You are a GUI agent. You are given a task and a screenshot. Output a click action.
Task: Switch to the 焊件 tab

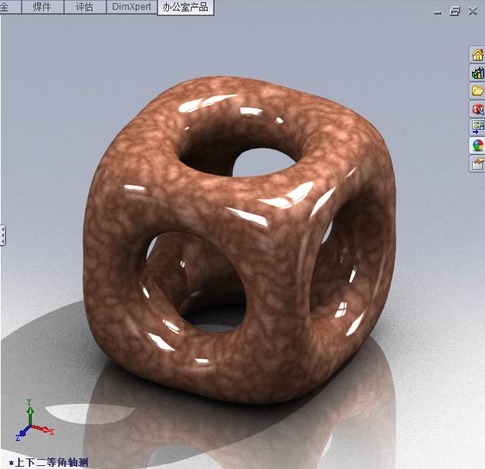[x=42, y=7]
